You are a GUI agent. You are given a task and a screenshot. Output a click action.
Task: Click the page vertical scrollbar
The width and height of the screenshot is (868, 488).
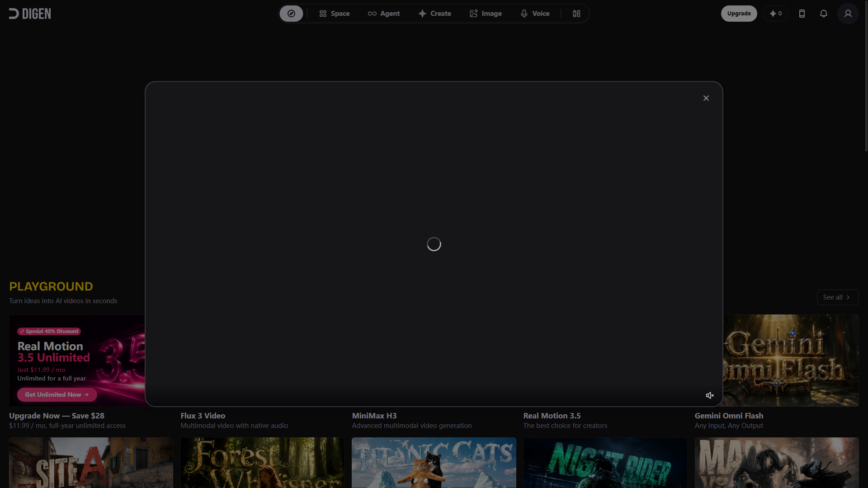(866, 76)
